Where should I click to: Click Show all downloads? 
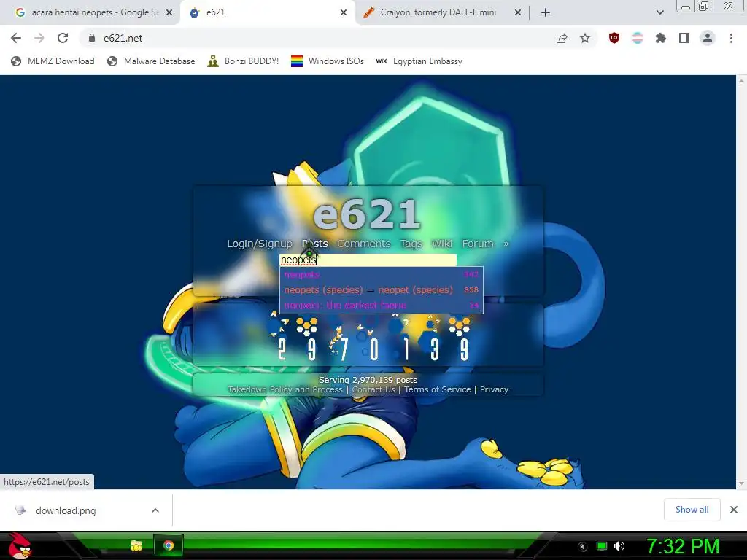tap(692, 510)
